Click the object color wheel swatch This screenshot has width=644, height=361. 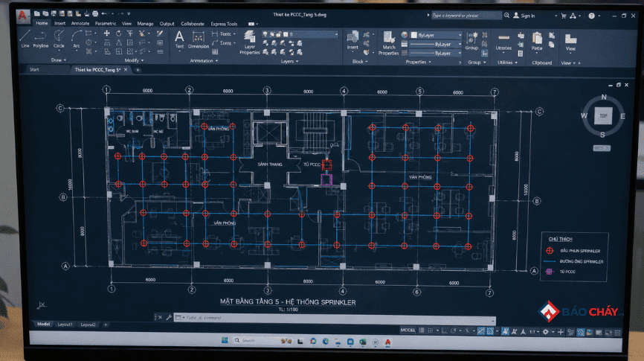(x=404, y=35)
